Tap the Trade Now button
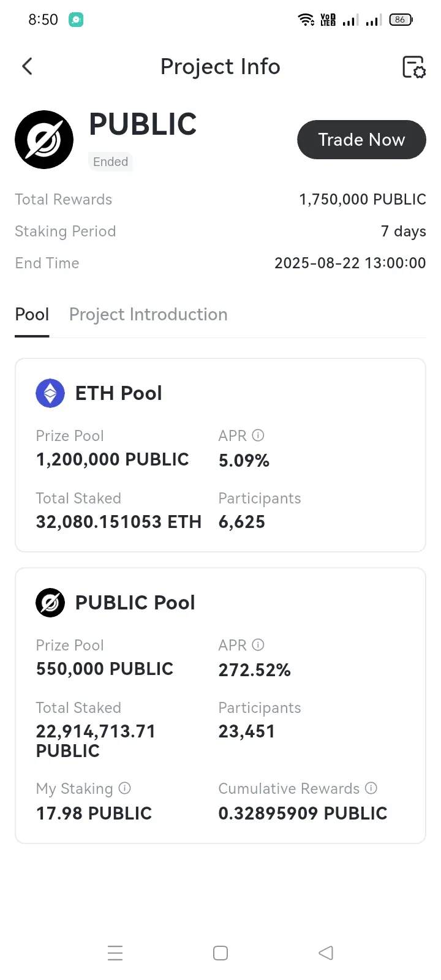Viewport: 441px width, 980px height. pos(361,140)
